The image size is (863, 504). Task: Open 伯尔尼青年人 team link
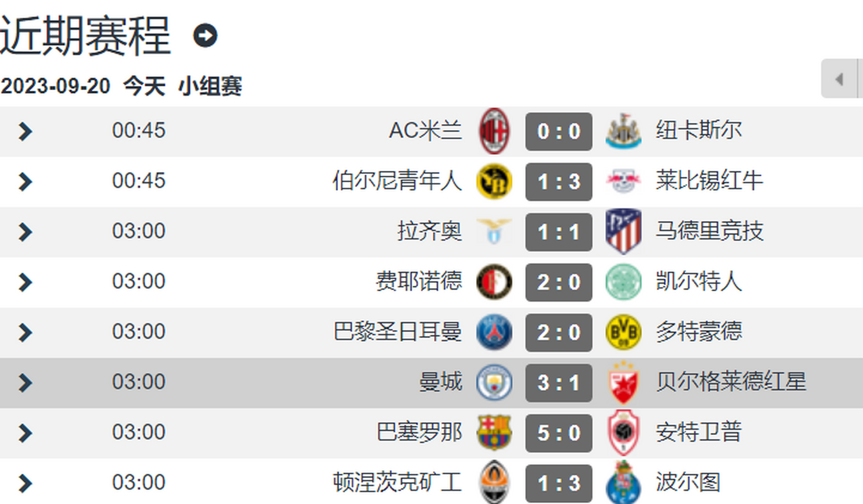pos(397,181)
